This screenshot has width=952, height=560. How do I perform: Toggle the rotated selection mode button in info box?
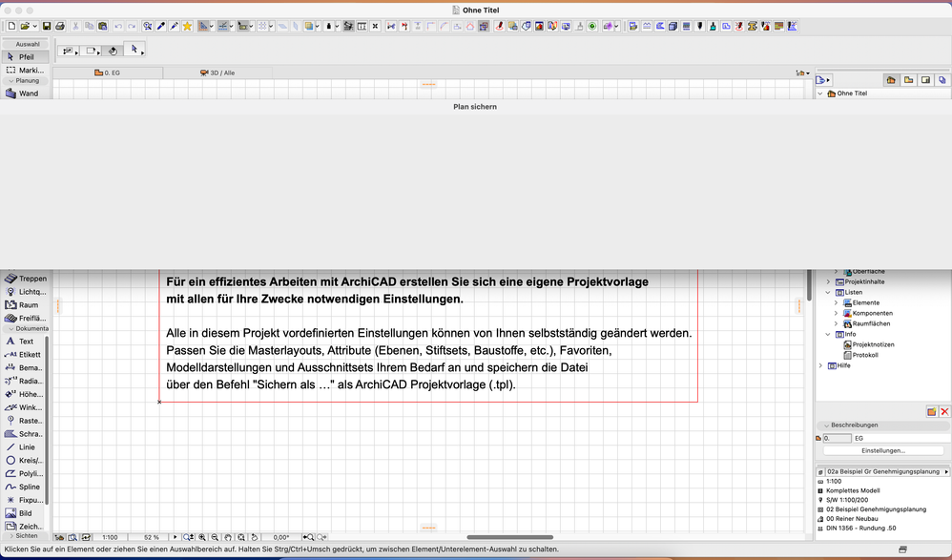(111, 51)
